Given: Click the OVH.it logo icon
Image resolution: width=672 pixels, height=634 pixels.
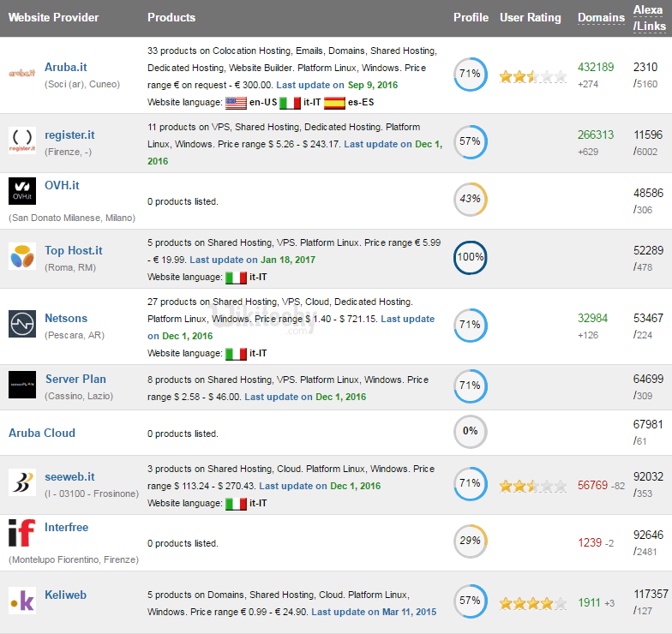Looking at the screenshot, I should pyautogui.click(x=21, y=191).
